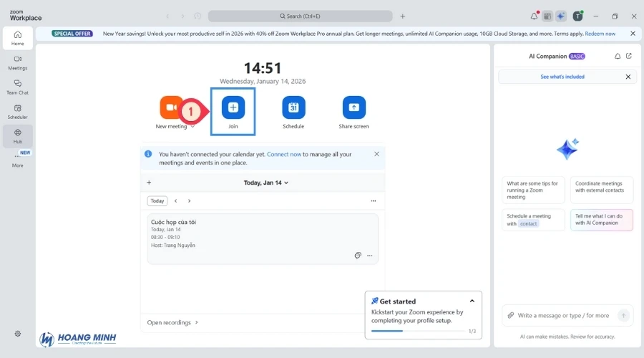Open the history clock icon
Viewport: 644px width, 358px height.
[x=197, y=16]
